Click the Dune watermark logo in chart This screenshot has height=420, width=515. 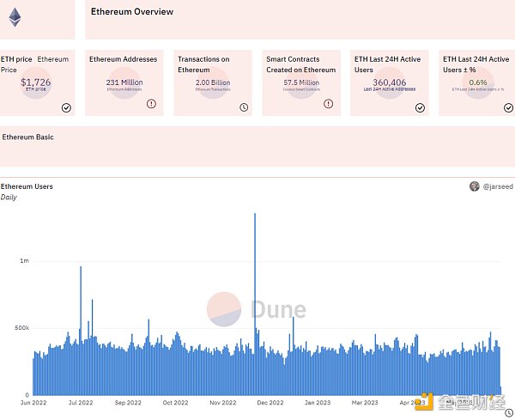257,309
